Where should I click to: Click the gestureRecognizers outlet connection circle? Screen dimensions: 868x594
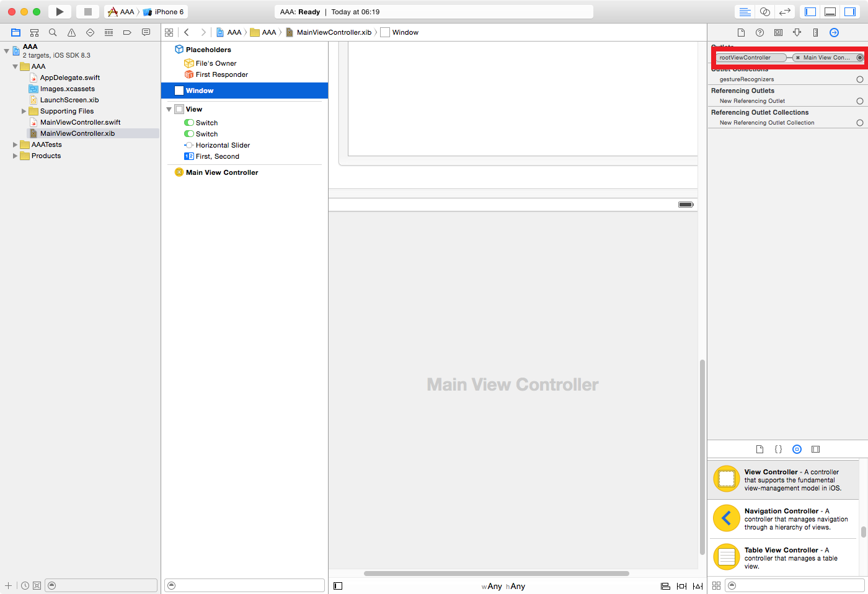(860, 79)
